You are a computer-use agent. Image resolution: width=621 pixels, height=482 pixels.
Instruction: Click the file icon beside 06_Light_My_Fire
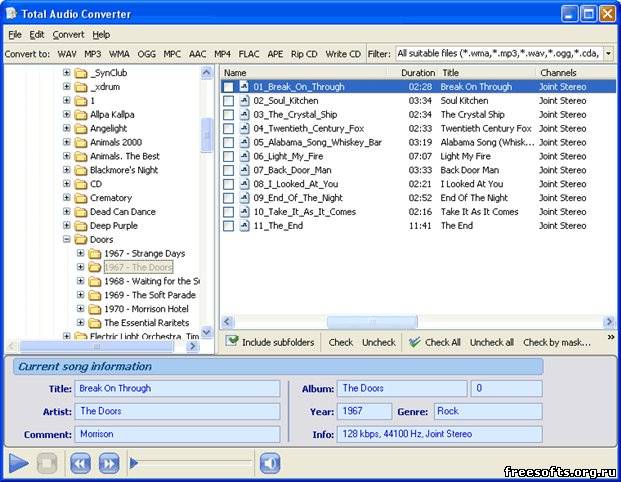tap(244, 156)
